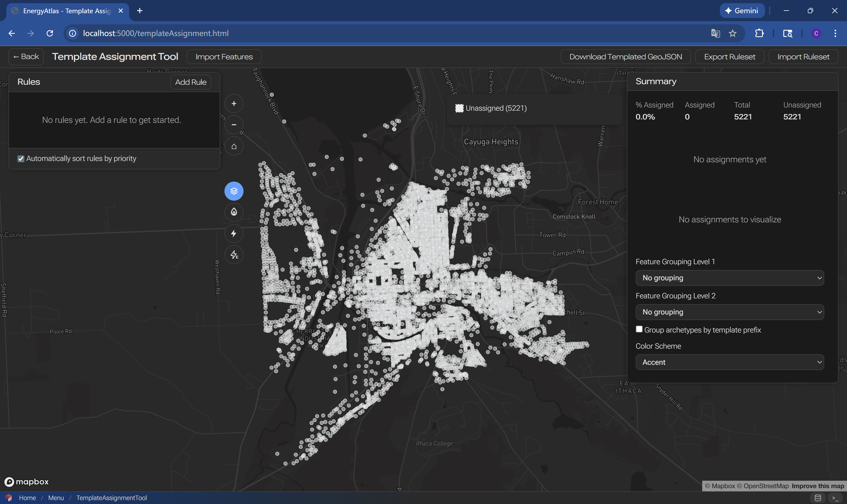The height and width of the screenshot is (504, 847).
Task: Toggle the blue layers icon button
Action: coord(234,191)
